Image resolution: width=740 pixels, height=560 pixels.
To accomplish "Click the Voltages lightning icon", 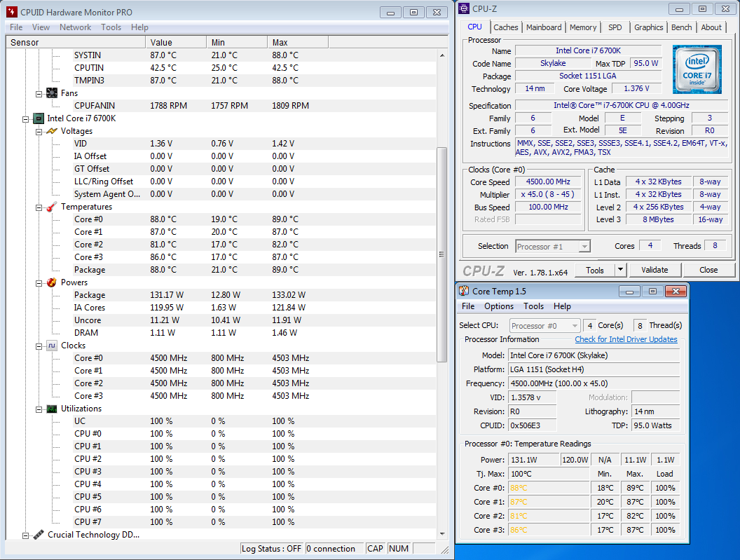I will pyautogui.click(x=52, y=131).
